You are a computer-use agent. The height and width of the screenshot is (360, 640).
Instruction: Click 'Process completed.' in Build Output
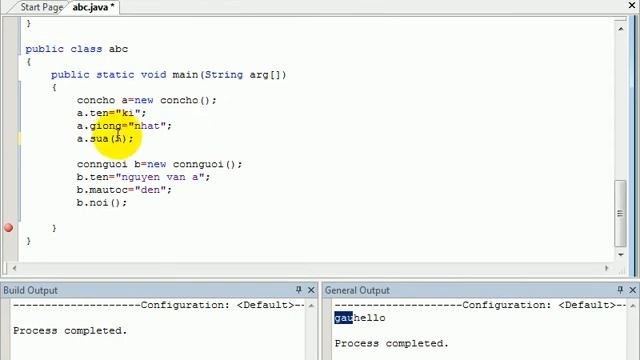click(x=70, y=331)
